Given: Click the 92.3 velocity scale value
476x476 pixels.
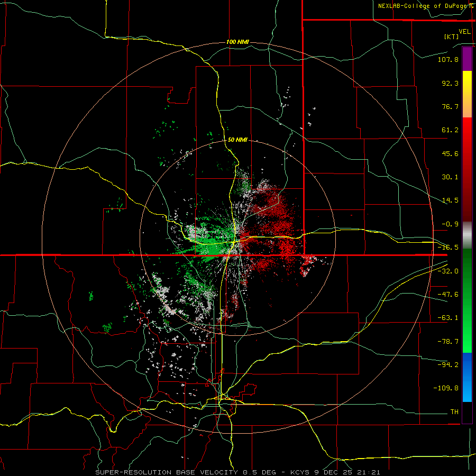Looking at the screenshot, I should 450,83.
